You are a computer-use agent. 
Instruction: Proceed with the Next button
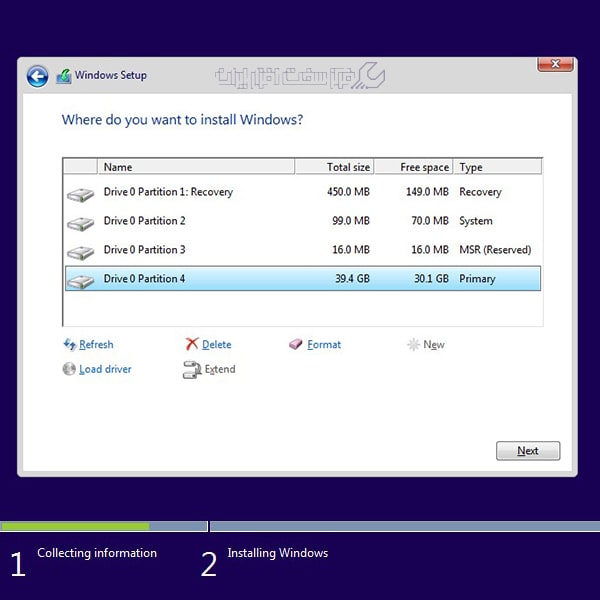[528, 451]
